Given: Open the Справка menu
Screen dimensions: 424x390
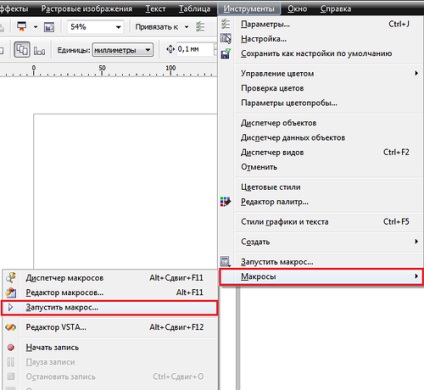Looking at the screenshot, I should point(335,9).
